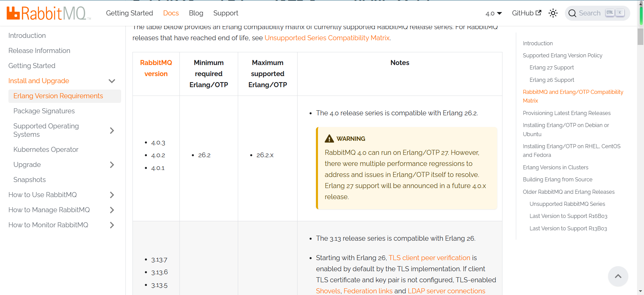Image resolution: width=644 pixels, height=295 pixels.
Task: Expand How to Monitor RabbitMQ section
Action: pos(112,225)
